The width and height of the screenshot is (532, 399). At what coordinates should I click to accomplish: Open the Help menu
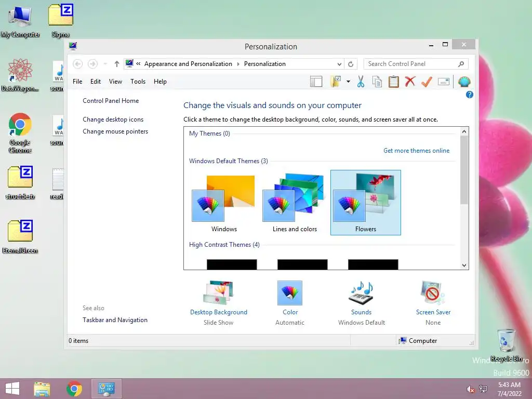pos(160,82)
